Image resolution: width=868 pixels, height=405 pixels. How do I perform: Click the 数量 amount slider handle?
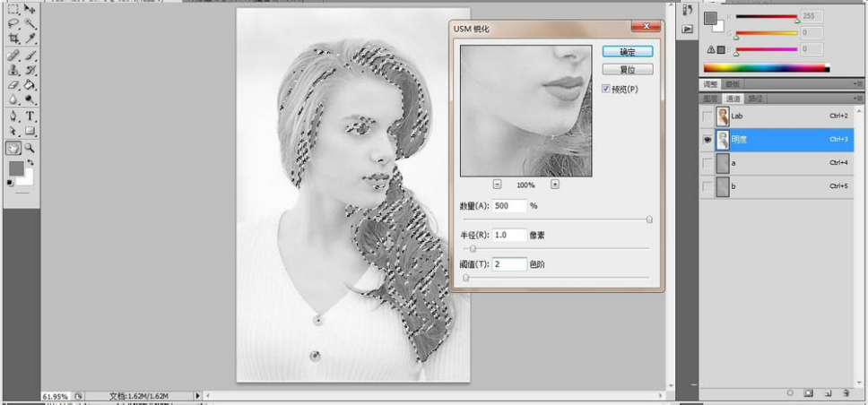(649, 219)
